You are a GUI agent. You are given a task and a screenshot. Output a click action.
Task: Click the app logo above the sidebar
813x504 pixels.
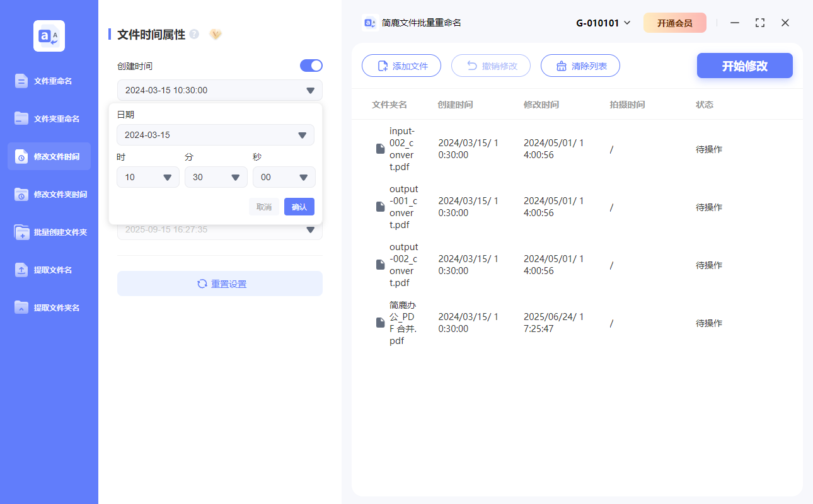[49, 36]
